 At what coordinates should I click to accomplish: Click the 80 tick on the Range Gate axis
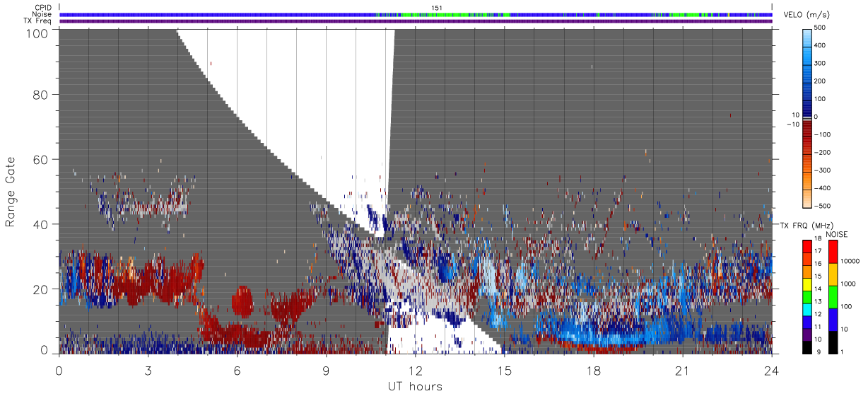[x=40, y=94]
